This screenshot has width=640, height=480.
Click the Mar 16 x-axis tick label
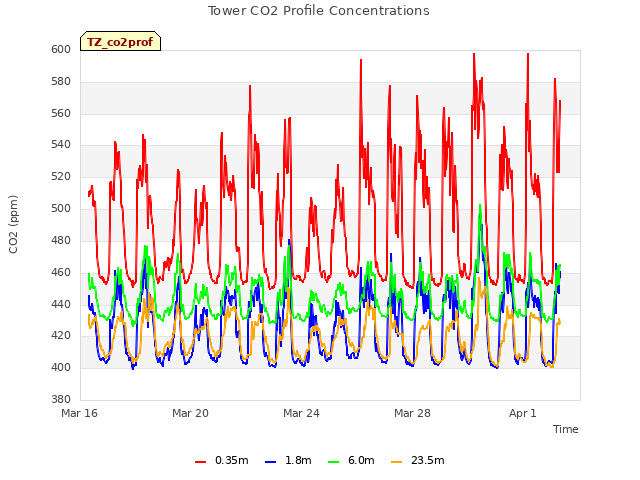[x=80, y=413]
